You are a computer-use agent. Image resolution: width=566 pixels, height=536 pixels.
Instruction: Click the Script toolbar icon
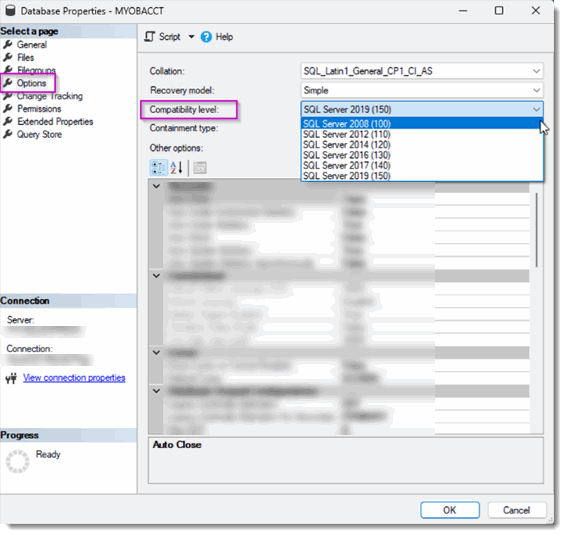[x=149, y=36]
